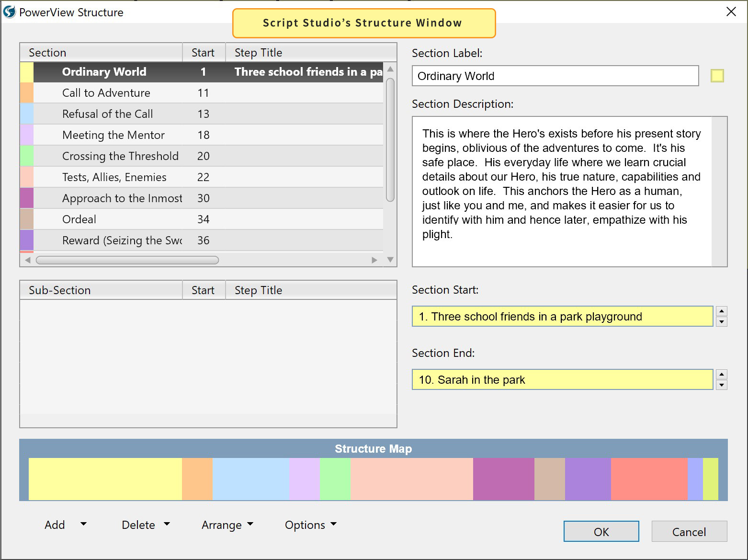The height and width of the screenshot is (560, 748).
Task: Increase Section End with the up arrow
Action: (x=722, y=374)
